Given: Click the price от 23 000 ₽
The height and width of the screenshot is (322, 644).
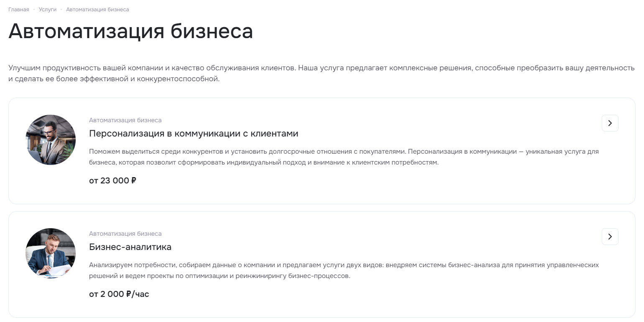Looking at the screenshot, I should click(x=112, y=181).
